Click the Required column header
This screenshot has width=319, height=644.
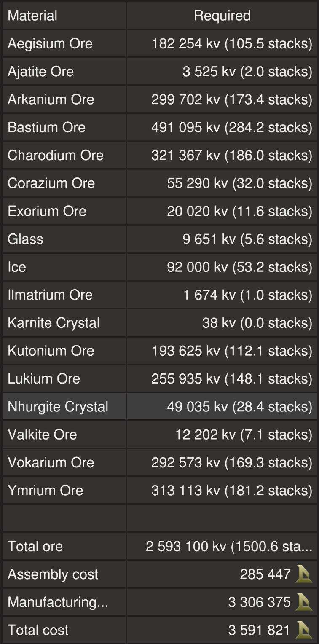click(222, 16)
